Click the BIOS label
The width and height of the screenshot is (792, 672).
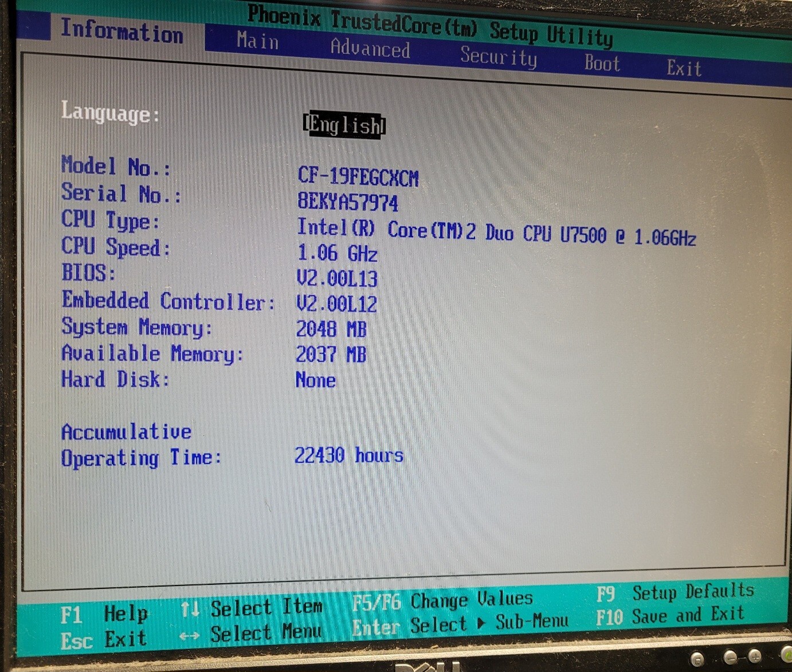(88, 273)
